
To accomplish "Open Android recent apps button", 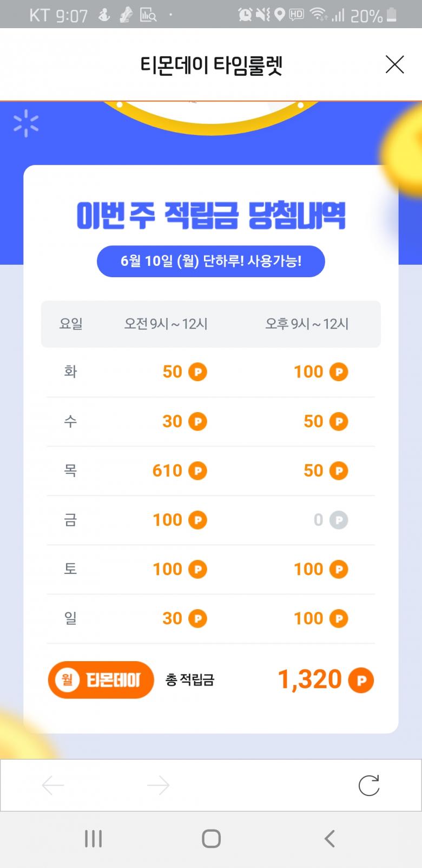I will click(x=93, y=839).
